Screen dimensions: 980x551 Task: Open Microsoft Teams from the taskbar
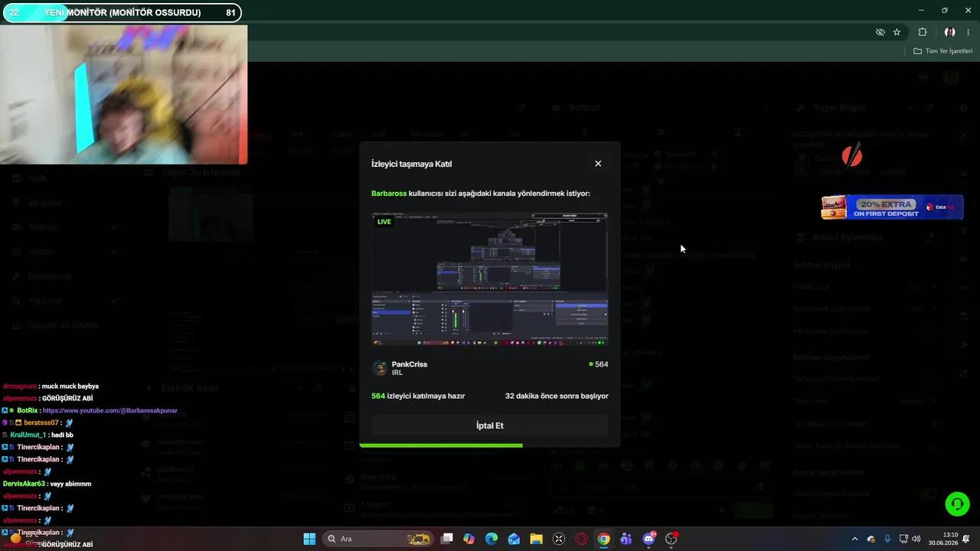[x=626, y=539]
